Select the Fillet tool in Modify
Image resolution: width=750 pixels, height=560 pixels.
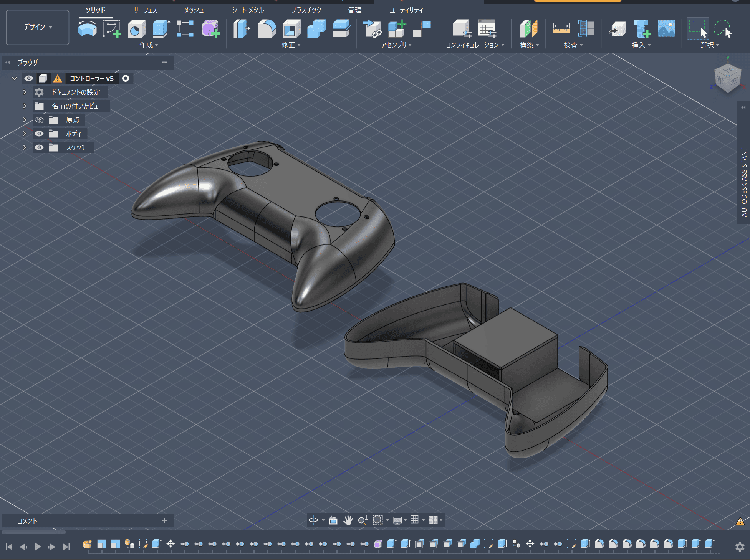tap(267, 29)
